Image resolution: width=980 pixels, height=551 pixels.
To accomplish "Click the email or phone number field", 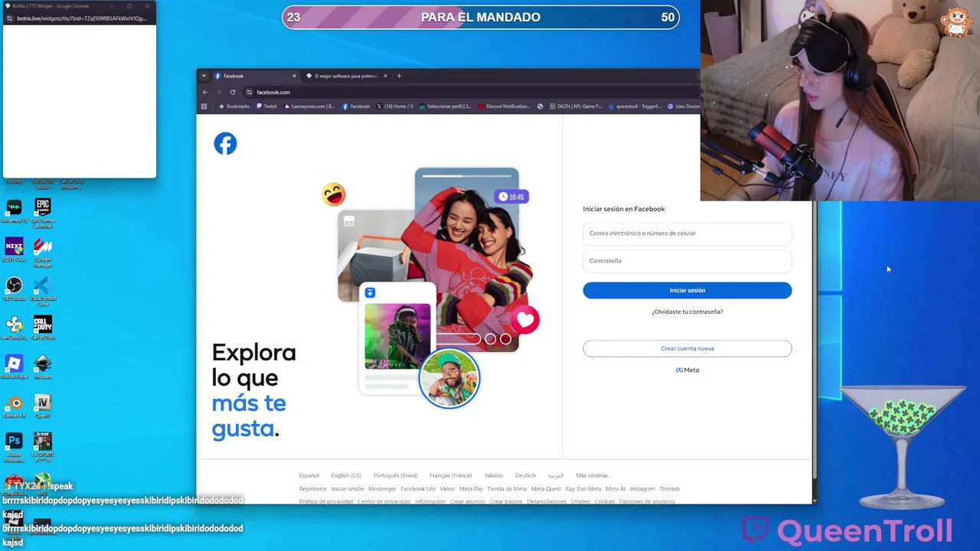I will click(687, 233).
